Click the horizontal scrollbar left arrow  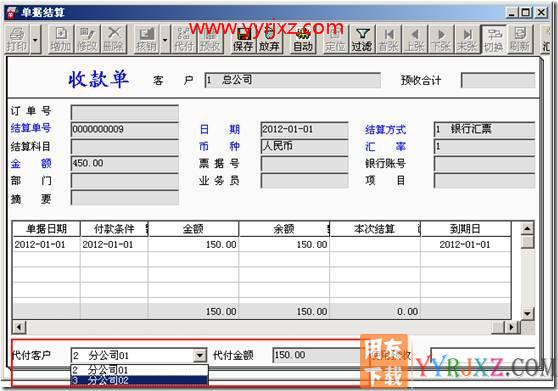pos(19,327)
